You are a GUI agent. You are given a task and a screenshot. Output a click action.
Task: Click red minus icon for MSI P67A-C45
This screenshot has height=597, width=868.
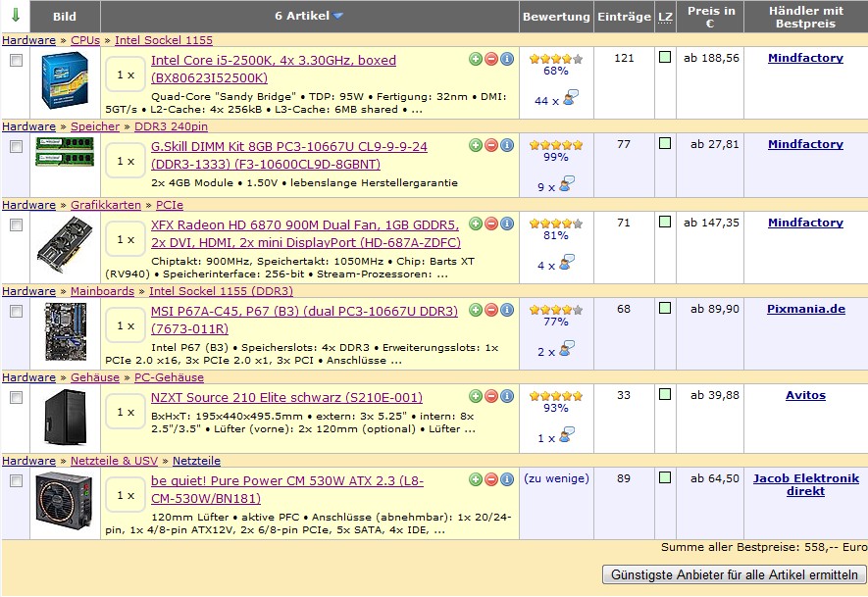pos(491,310)
